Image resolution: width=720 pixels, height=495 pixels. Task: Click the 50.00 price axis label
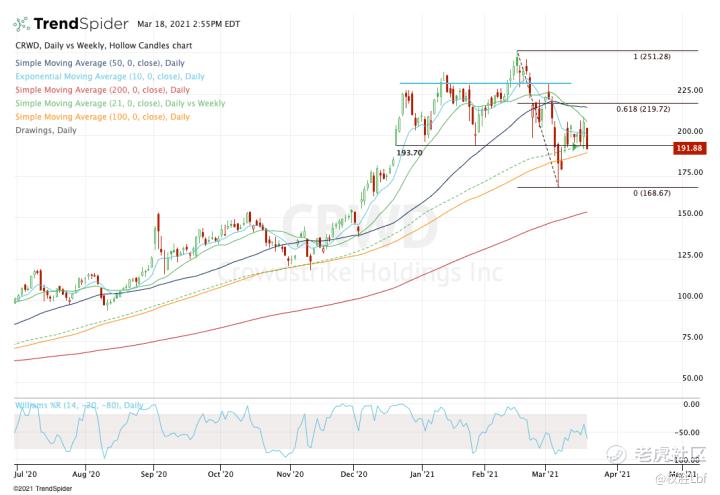(x=692, y=378)
